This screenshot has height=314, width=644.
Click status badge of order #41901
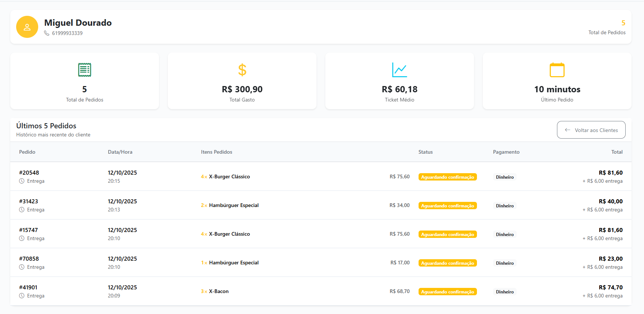tap(448, 292)
